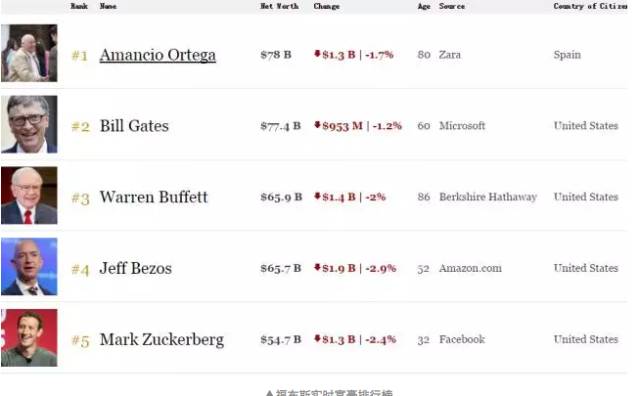Sort by the Rank column header
The width and height of the screenshot is (640, 396).
coord(79,6)
